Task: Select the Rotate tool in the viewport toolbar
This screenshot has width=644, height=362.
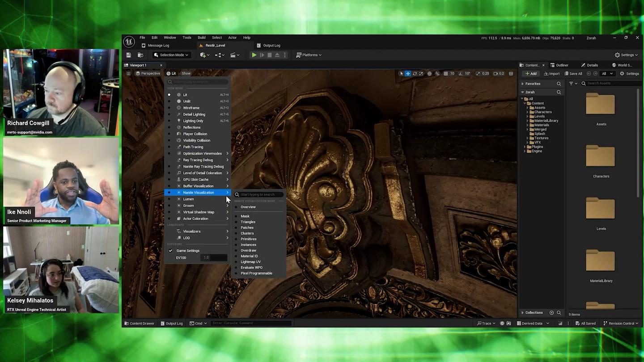Action: pos(415,73)
